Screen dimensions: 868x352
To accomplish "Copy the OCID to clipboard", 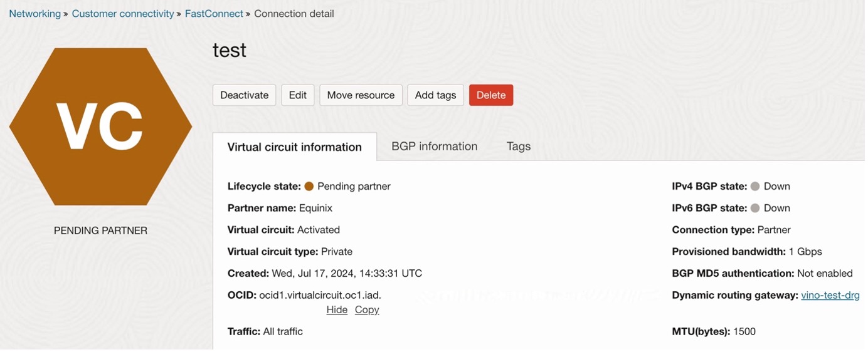I will point(366,310).
